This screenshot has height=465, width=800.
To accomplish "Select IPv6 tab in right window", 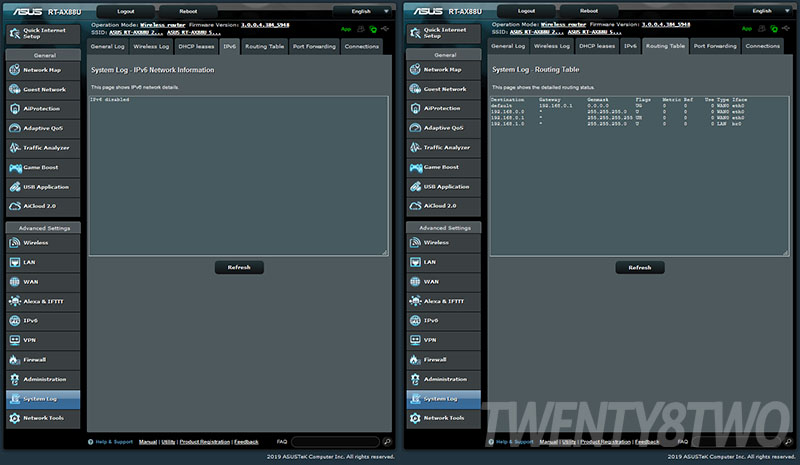I will tap(630, 46).
